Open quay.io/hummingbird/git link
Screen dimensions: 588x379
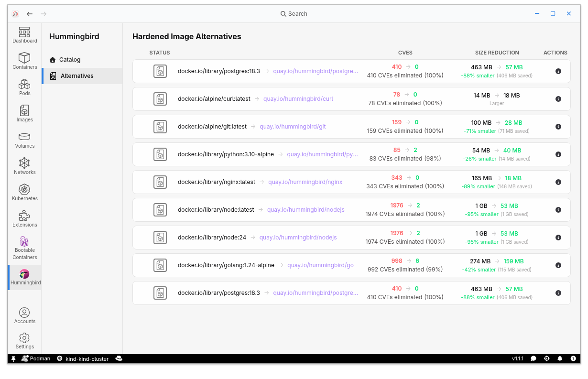click(293, 127)
